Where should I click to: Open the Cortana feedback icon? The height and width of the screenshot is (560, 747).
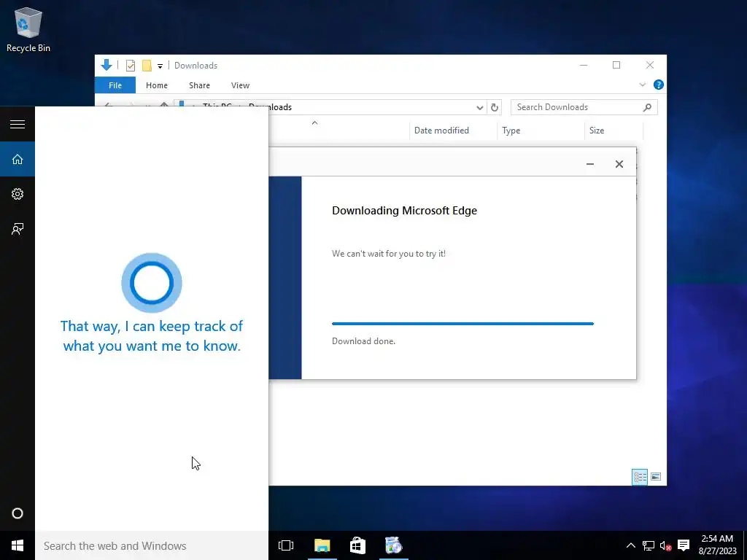[18, 229]
